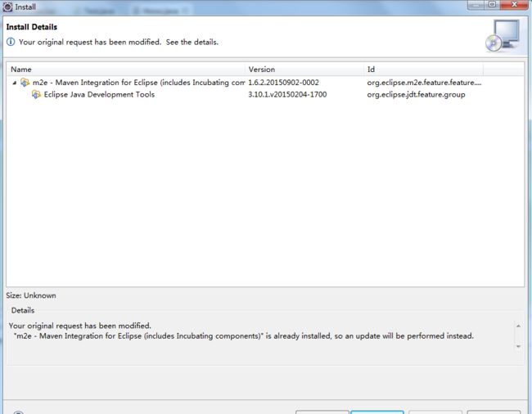Click the Details box scrollbar up arrow
The height and width of the screenshot is (414, 532).
pyautogui.click(x=518, y=326)
